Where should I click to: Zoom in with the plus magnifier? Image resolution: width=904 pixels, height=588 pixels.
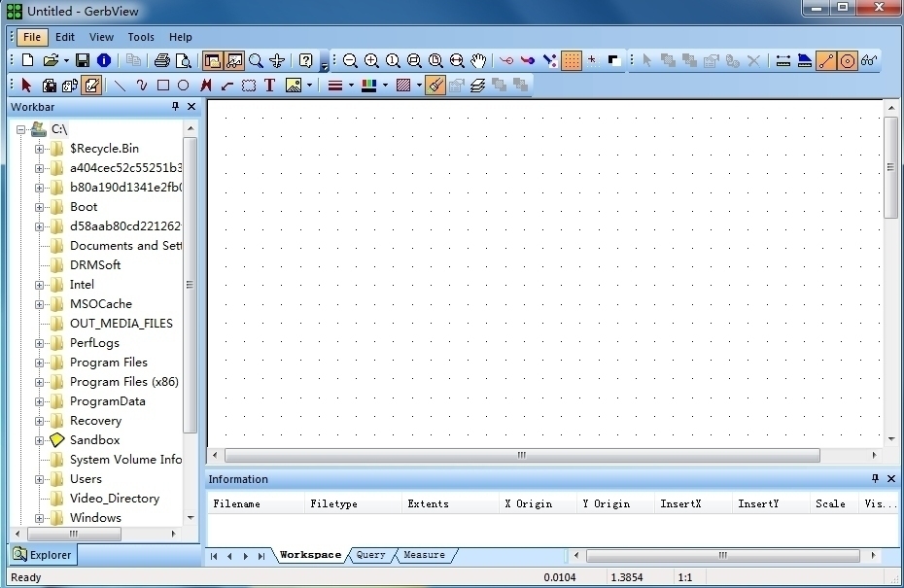(371, 60)
